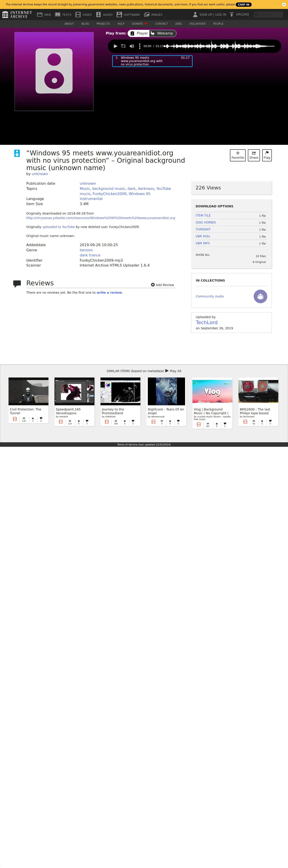Select track 1 in the playlist
Image resolution: width=288 pixels, height=868 pixels.
152,61
